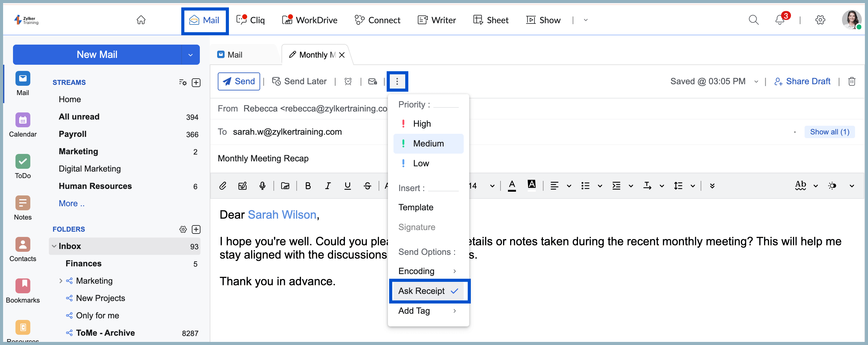
Task: Delete draft using trash icon
Action: pos(852,81)
